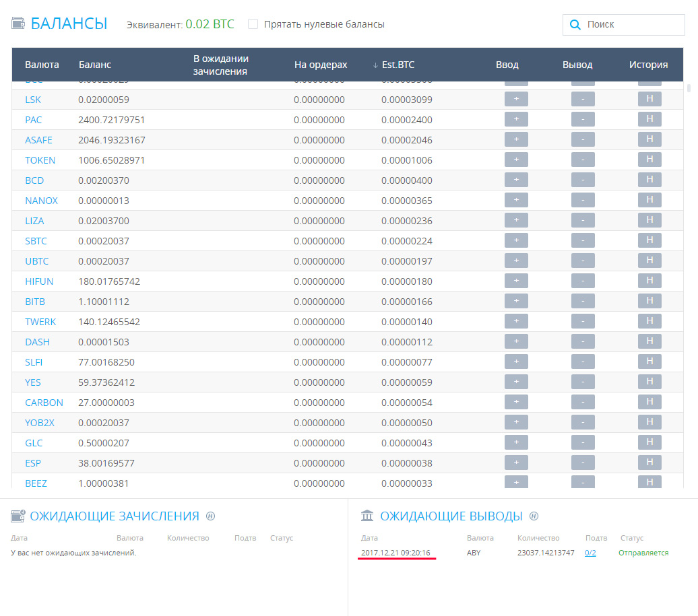Open the 0/2 confirmations link
698x616 pixels.
click(x=590, y=553)
